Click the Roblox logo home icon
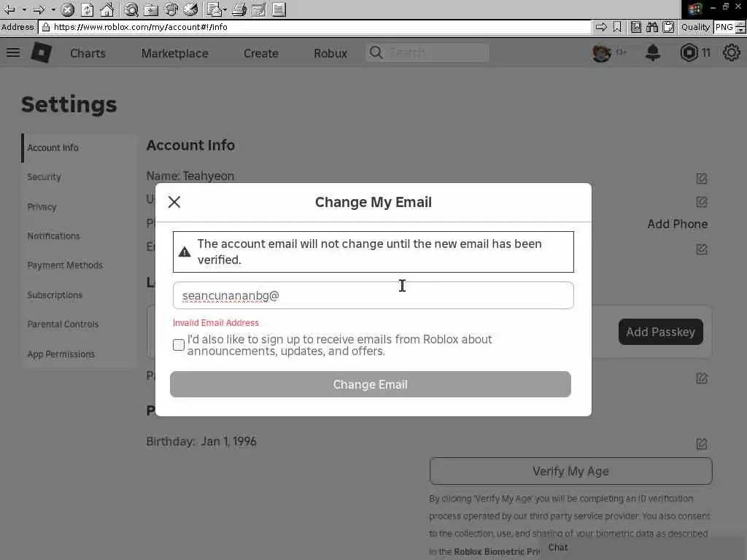The width and height of the screenshot is (747, 560). click(x=42, y=52)
